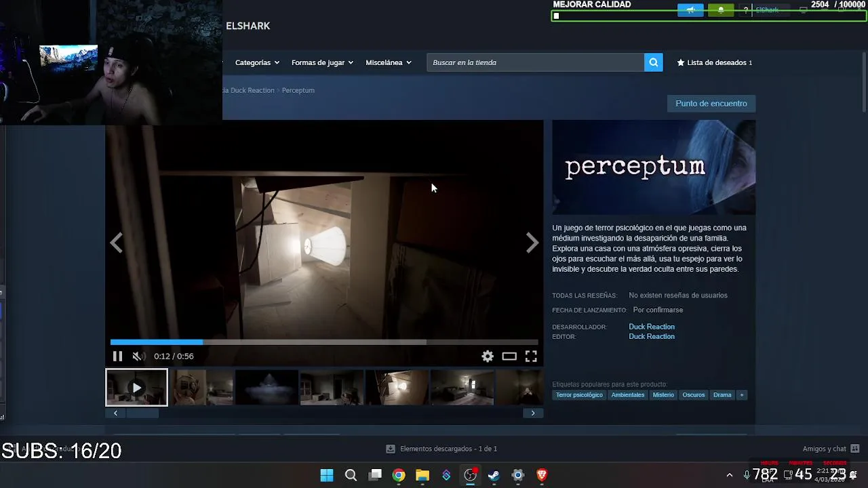Open Task View on the taskbar

(375, 475)
